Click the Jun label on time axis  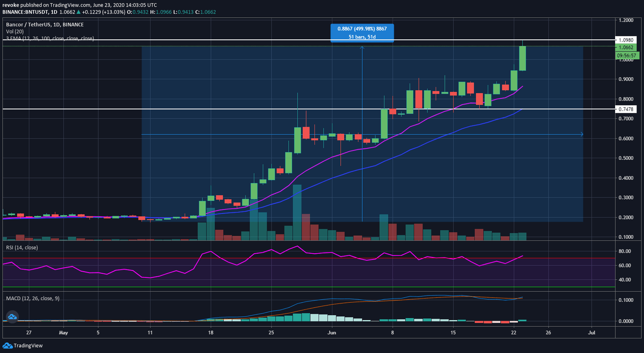coord(332,333)
